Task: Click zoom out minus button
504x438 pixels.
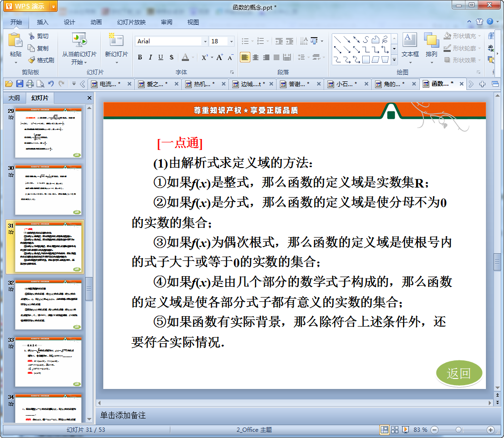Action: [435, 429]
